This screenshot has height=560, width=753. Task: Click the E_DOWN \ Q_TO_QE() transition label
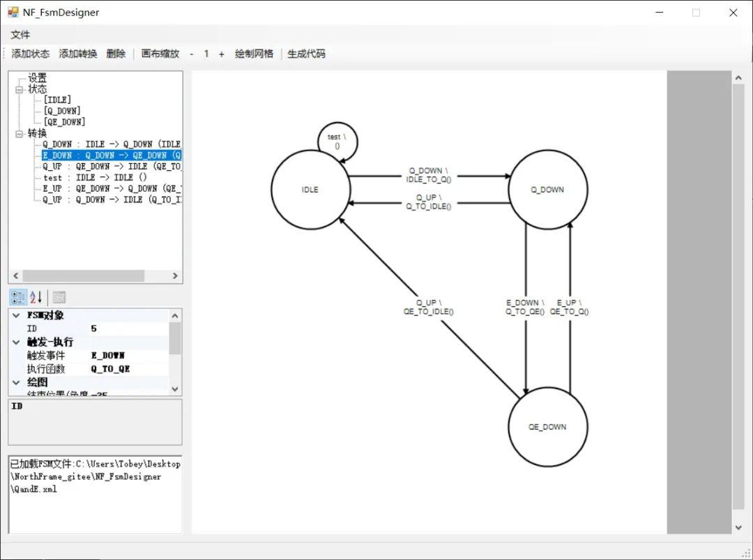(x=525, y=307)
